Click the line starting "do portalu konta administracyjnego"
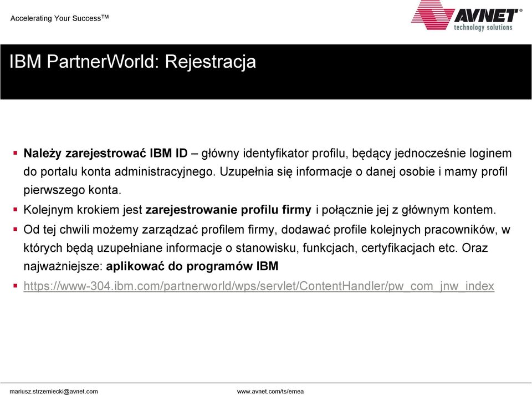 265,171
